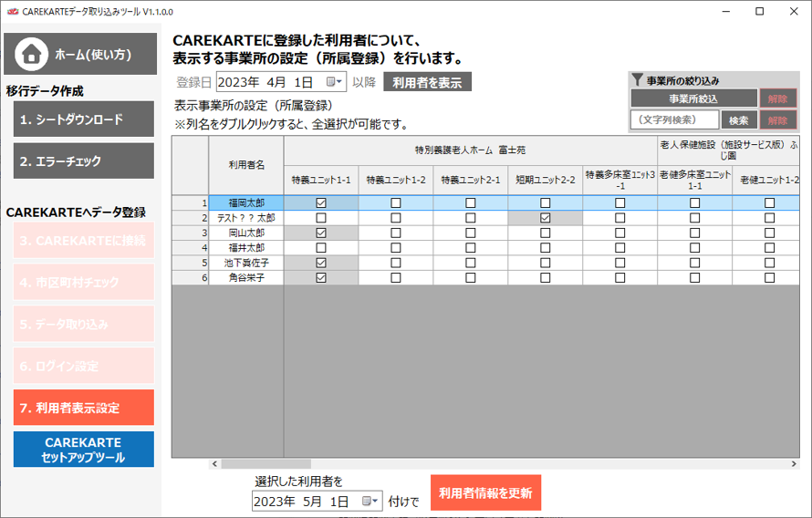812x518 pixels.
Task: Click 解除 next to 事業所絞込
Action: click(778, 98)
